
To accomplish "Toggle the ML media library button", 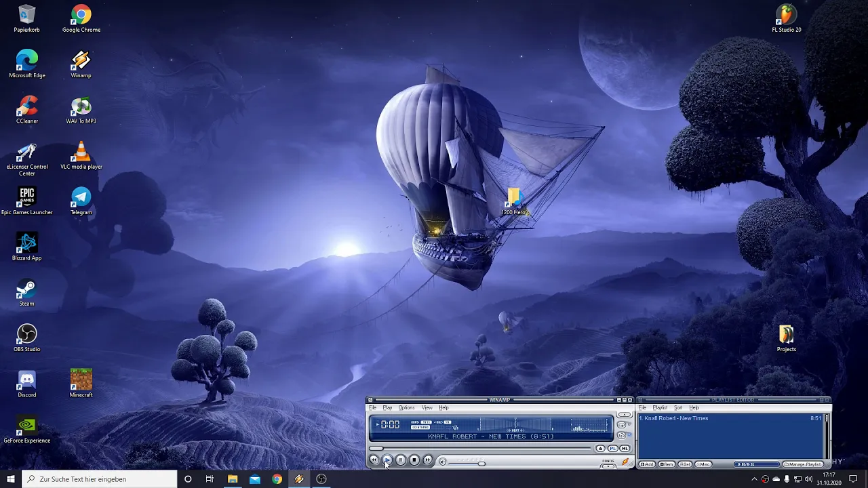I will (625, 449).
